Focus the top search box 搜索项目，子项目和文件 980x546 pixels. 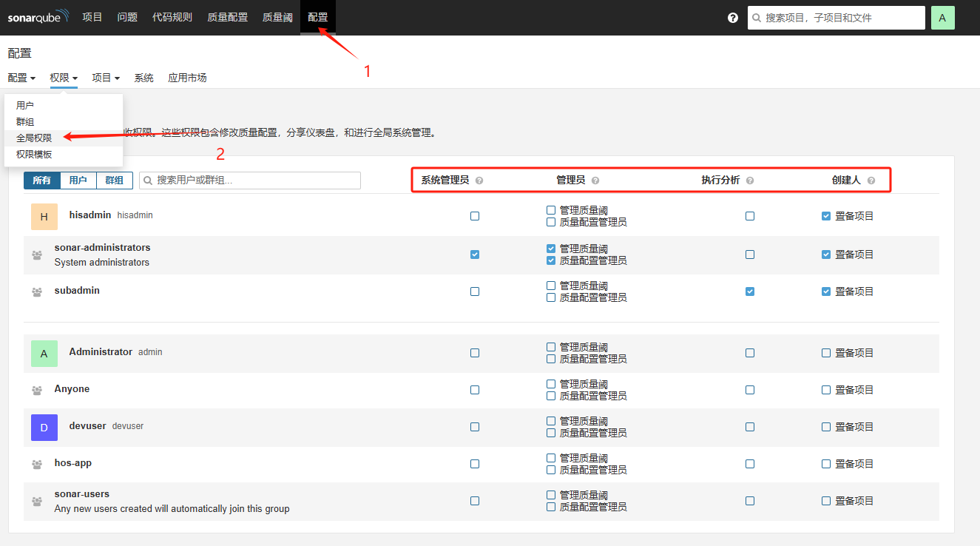837,18
